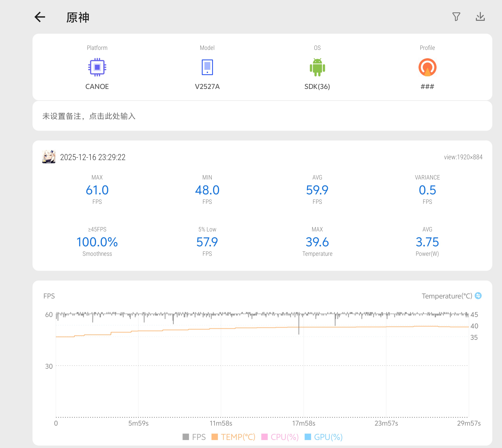This screenshot has width=502, height=448.
Task: Toggle CPU(%) series in legend
Action: tap(280, 437)
